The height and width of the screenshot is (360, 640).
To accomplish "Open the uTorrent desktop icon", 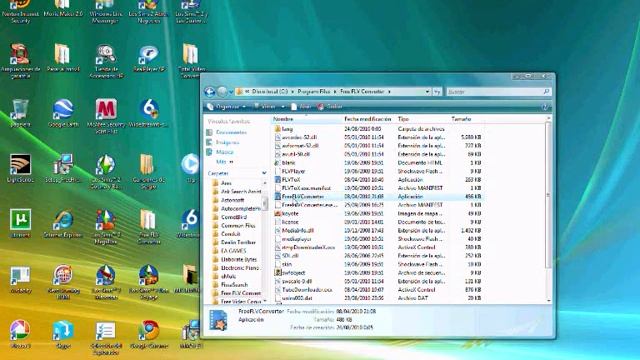I will [x=20, y=223].
